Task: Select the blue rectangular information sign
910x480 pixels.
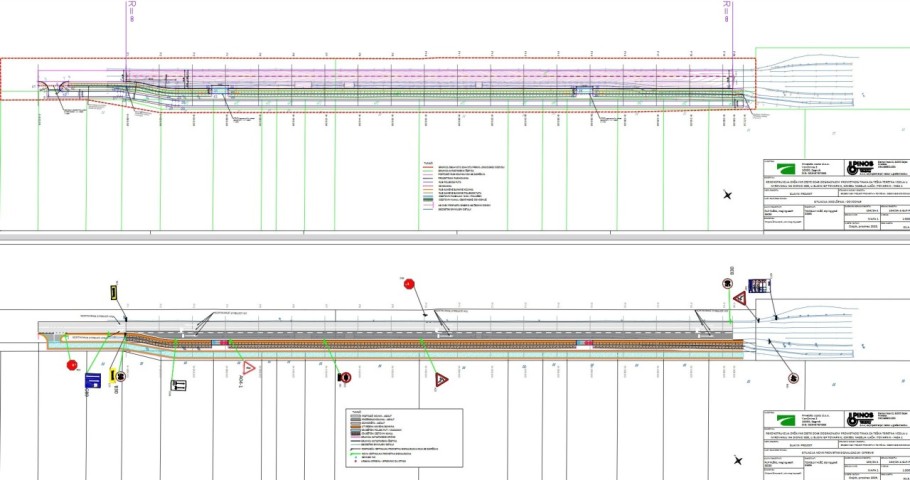Action: [92, 380]
